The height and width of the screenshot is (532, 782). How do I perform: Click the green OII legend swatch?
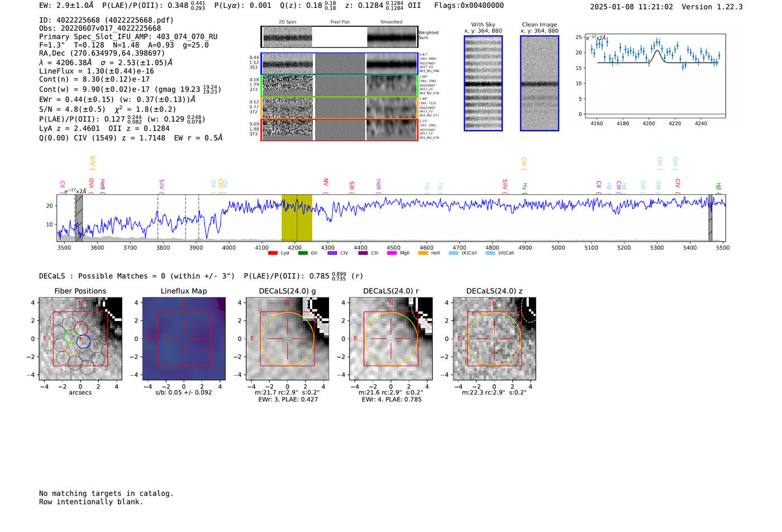pyautogui.click(x=303, y=253)
